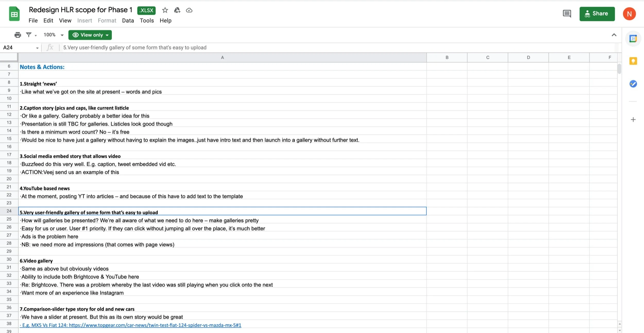644x333 pixels.
Task: Open the Tools menu
Action: click(147, 21)
